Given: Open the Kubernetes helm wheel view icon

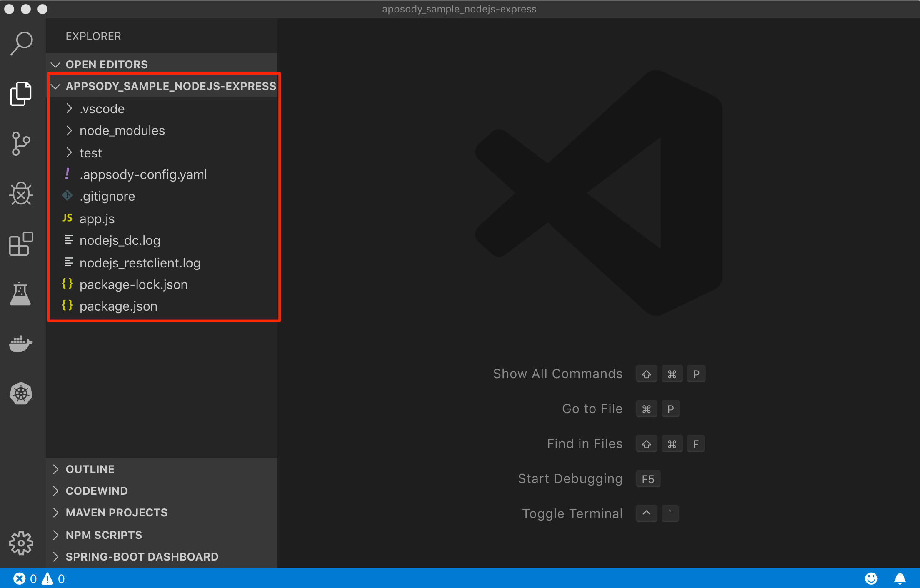Looking at the screenshot, I should click(x=21, y=394).
